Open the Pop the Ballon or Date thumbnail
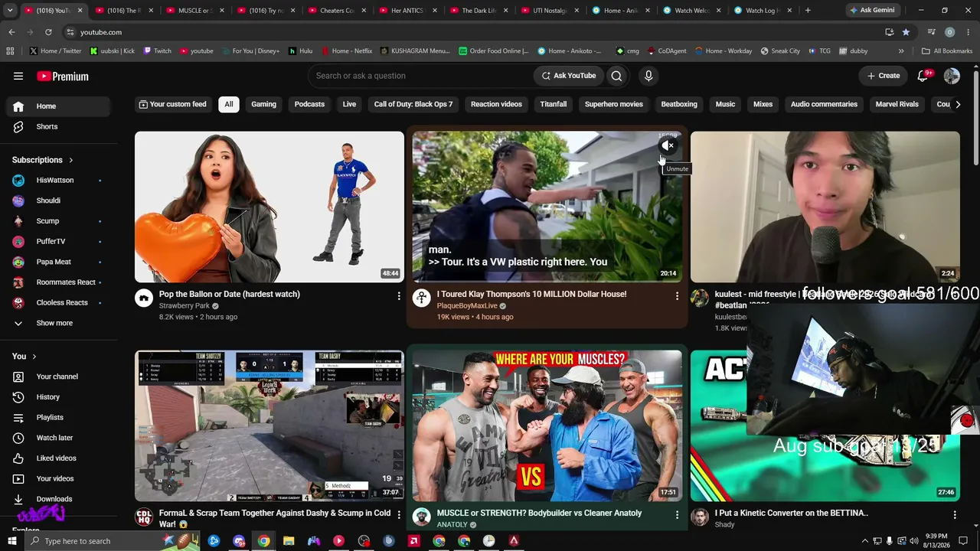Image resolution: width=980 pixels, height=551 pixels. click(269, 207)
